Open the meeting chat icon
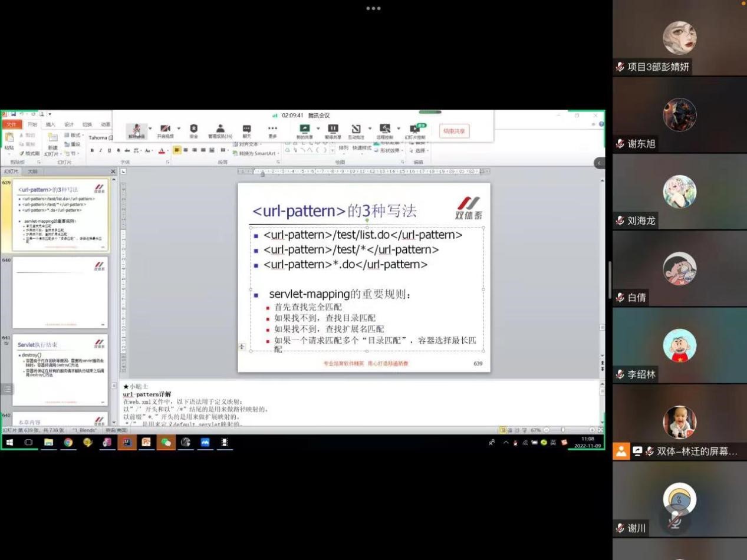Image resolution: width=747 pixels, height=560 pixels. pos(246,130)
